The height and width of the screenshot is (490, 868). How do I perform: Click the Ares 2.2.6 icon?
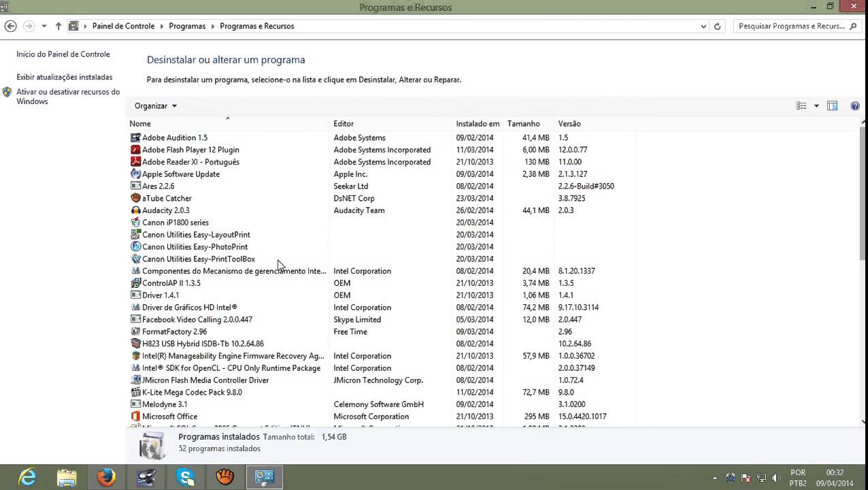(135, 186)
